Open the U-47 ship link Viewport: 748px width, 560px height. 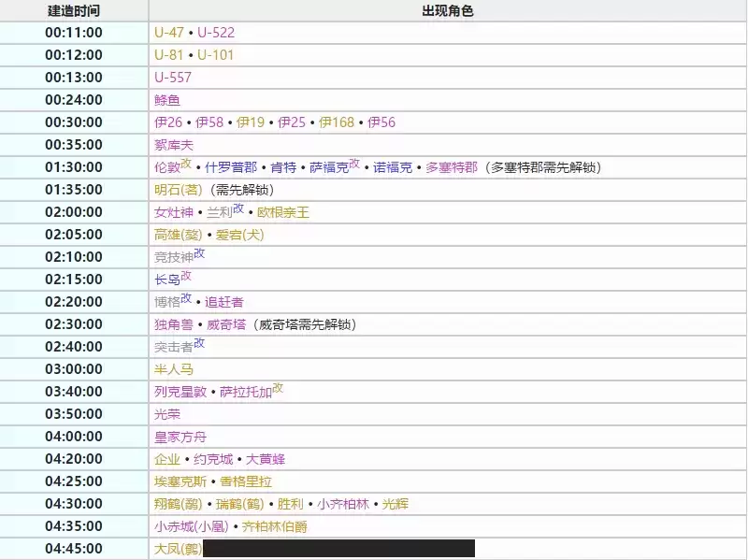point(168,33)
